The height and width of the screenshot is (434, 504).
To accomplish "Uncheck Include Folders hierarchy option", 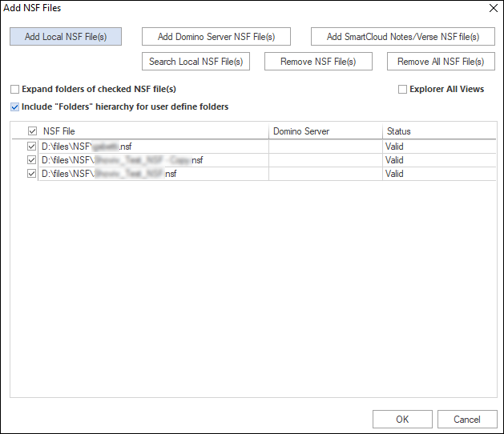I will tap(14, 107).
